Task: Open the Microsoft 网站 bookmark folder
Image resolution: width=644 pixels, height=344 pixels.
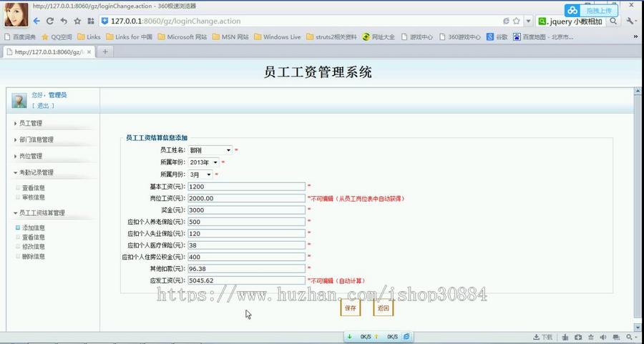Action: pyautogui.click(x=182, y=37)
